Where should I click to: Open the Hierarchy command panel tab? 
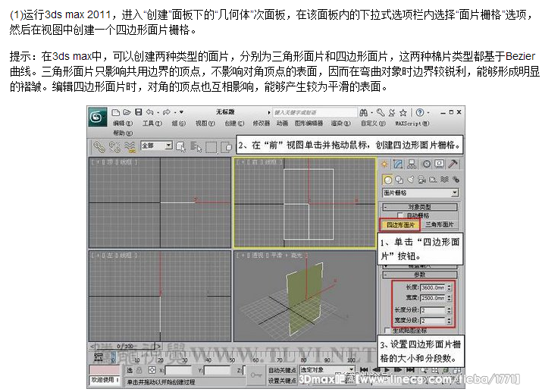pos(412,165)
